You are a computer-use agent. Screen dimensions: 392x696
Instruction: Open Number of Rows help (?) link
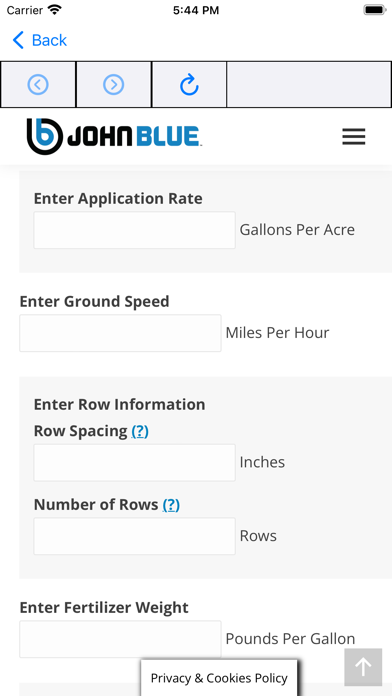[171, 505]
